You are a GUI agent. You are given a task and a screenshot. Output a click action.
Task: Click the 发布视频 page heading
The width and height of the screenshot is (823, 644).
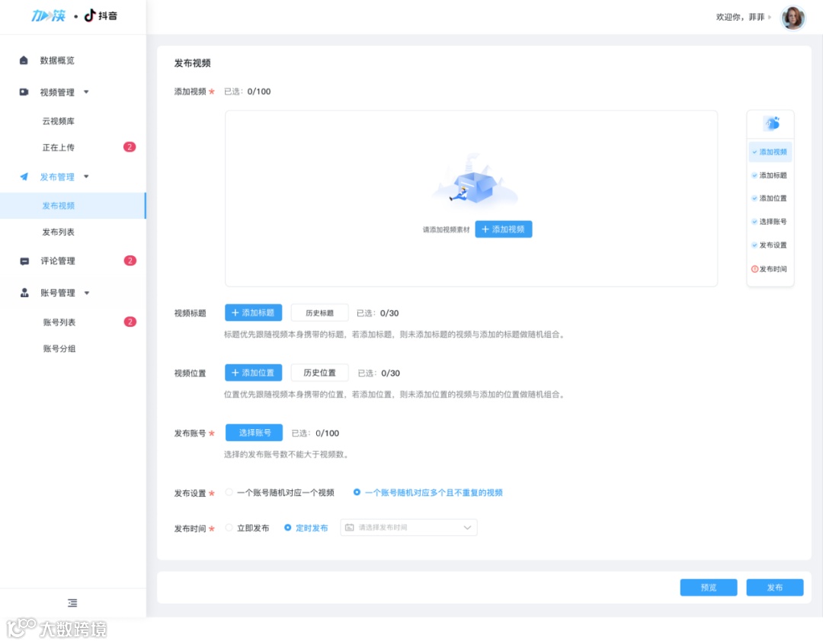click(193, 63)
